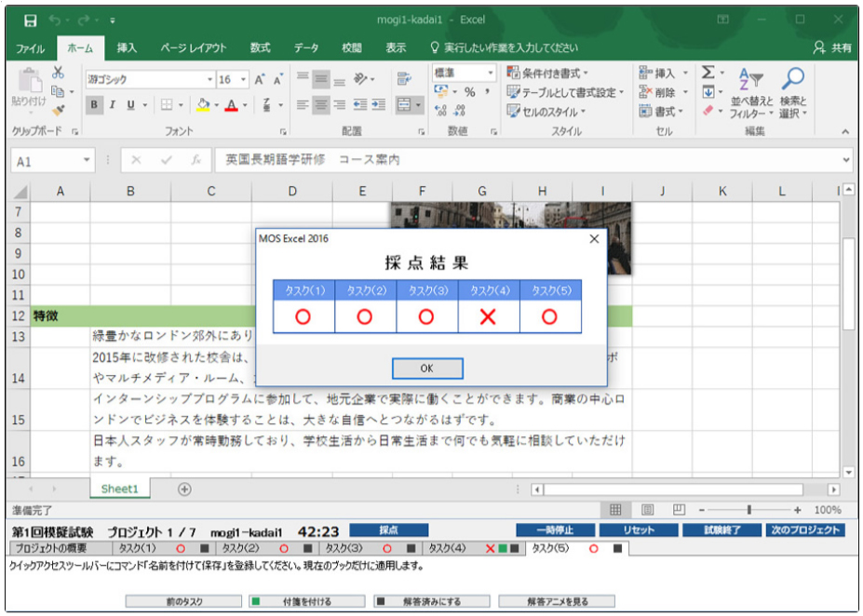Toggle Middle vertical align button
The height and width of the screenshot is (616, 863).
pyautogui.click(x=321, y=80)
